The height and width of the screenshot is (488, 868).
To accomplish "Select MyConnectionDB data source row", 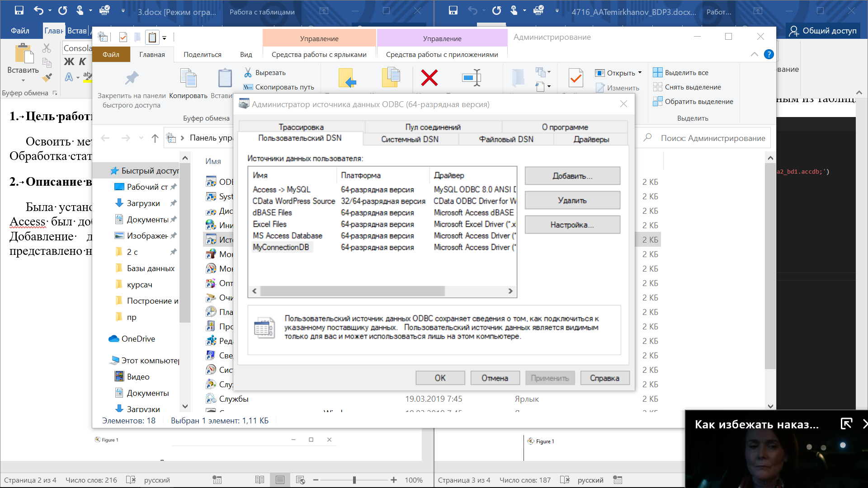I will point(382,247).
